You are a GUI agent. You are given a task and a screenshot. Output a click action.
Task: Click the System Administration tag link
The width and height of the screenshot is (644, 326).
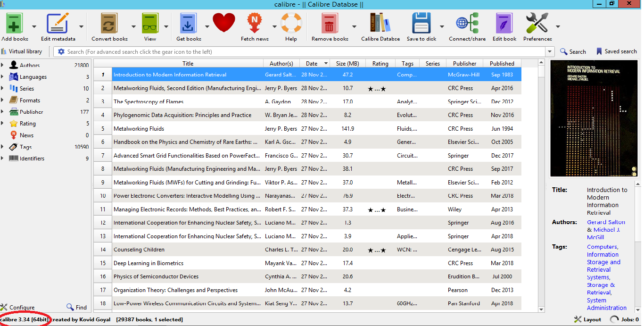pos(607,304)
